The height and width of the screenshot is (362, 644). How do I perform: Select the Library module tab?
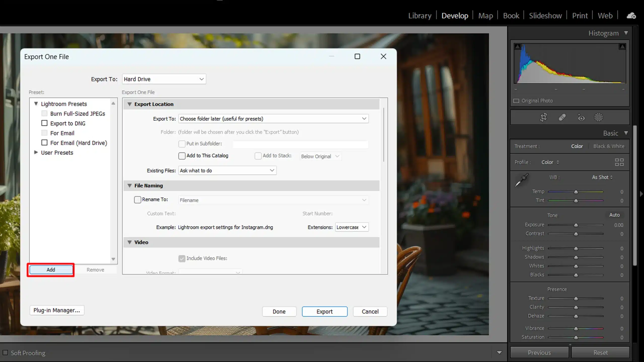(420, 16)
